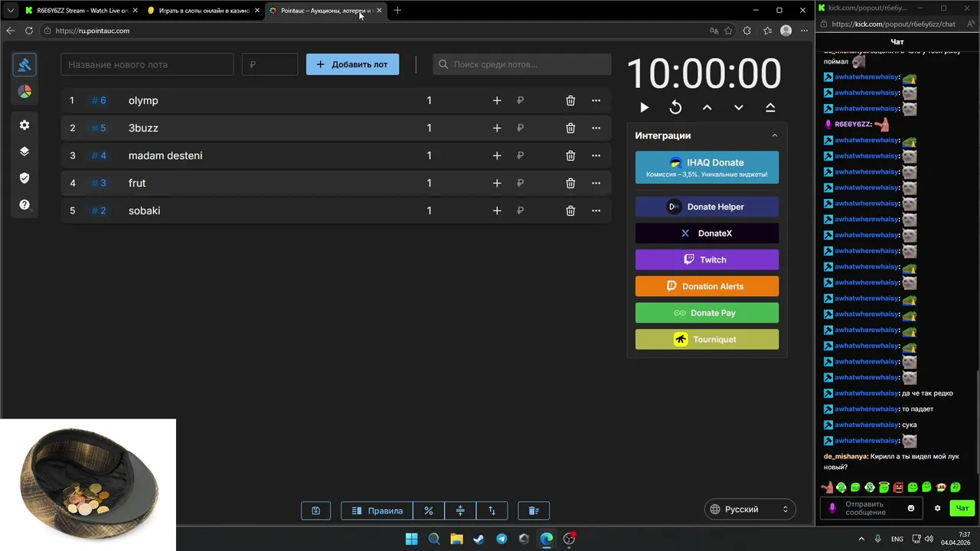Delete the frut lot with trash icon
Screen dimensions: 980x551
pyautogui.click(x=570, y=183)
